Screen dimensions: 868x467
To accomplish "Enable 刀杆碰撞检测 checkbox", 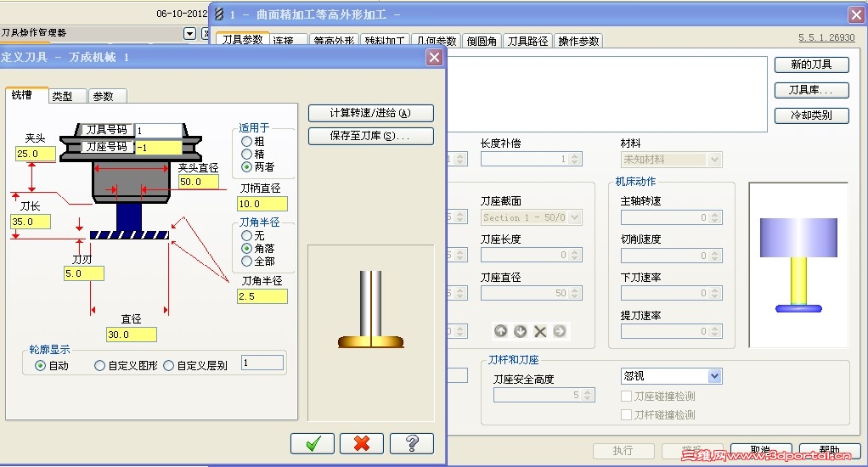I will pyautogui.click(x=627, y=414).
